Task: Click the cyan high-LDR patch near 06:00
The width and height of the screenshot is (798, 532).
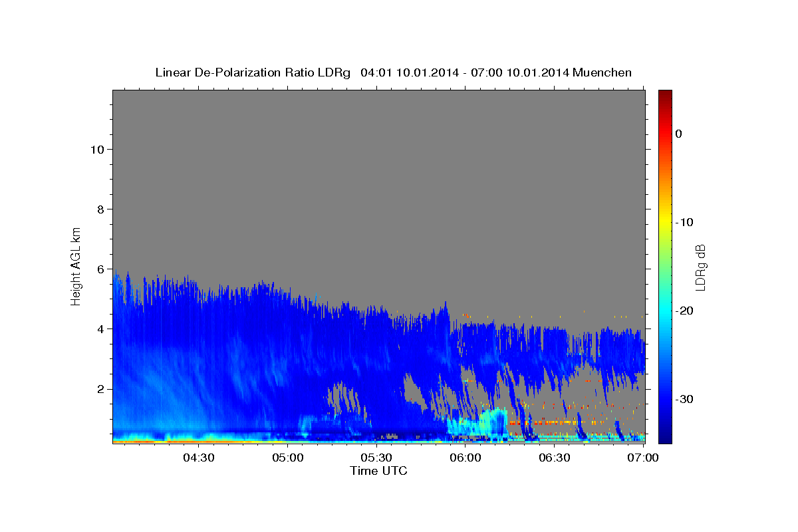Action: pyautogui.click(x=479, y=423)
